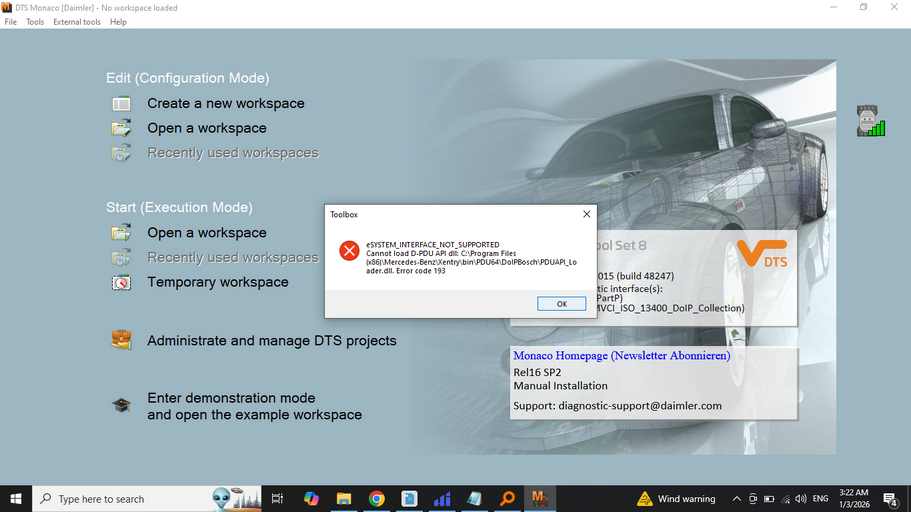911x512 pixels.
Task: Open the Monaco Homepage newsletter link
Action: click(622, 356)
